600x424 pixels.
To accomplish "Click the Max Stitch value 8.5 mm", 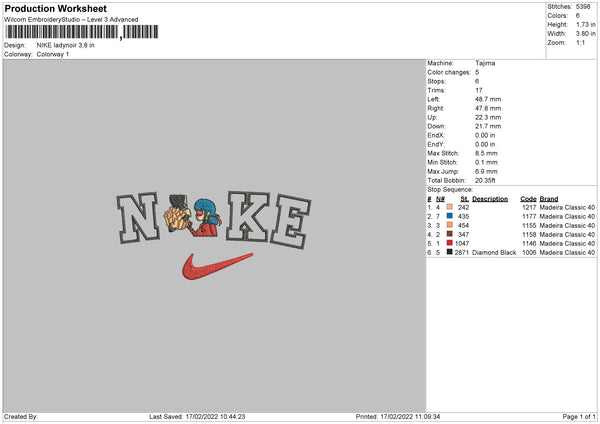I will [486, 153].
